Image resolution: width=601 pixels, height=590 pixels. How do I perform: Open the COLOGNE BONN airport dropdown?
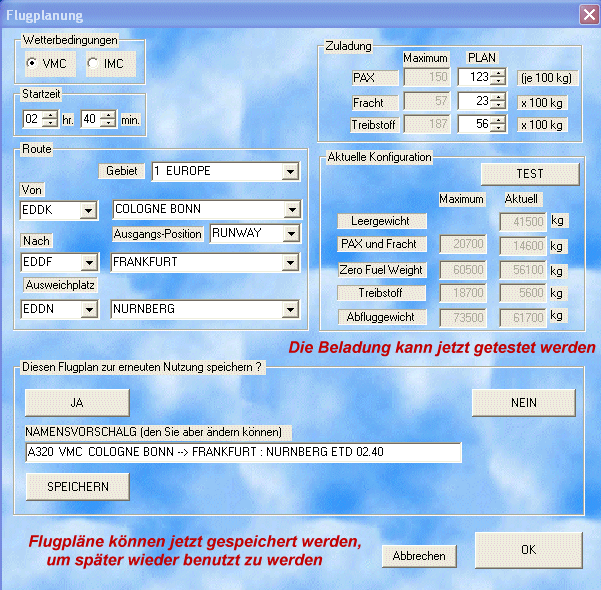point(291,210)
